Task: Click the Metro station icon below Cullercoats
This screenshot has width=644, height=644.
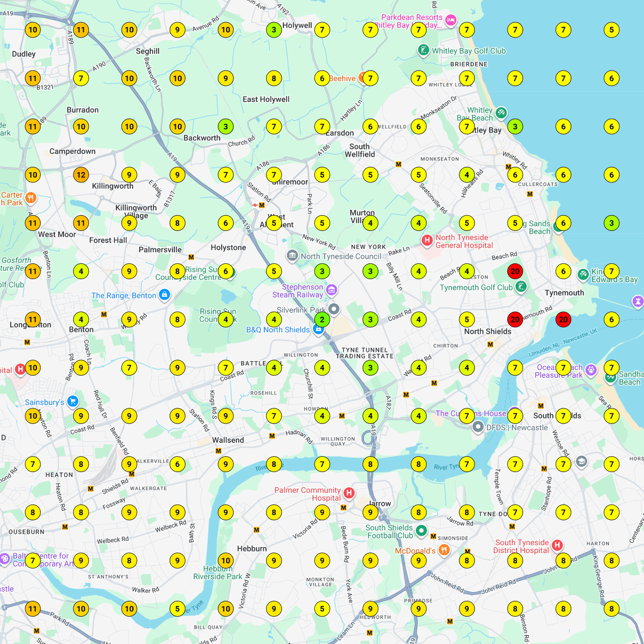Action: tap(530, 194)
